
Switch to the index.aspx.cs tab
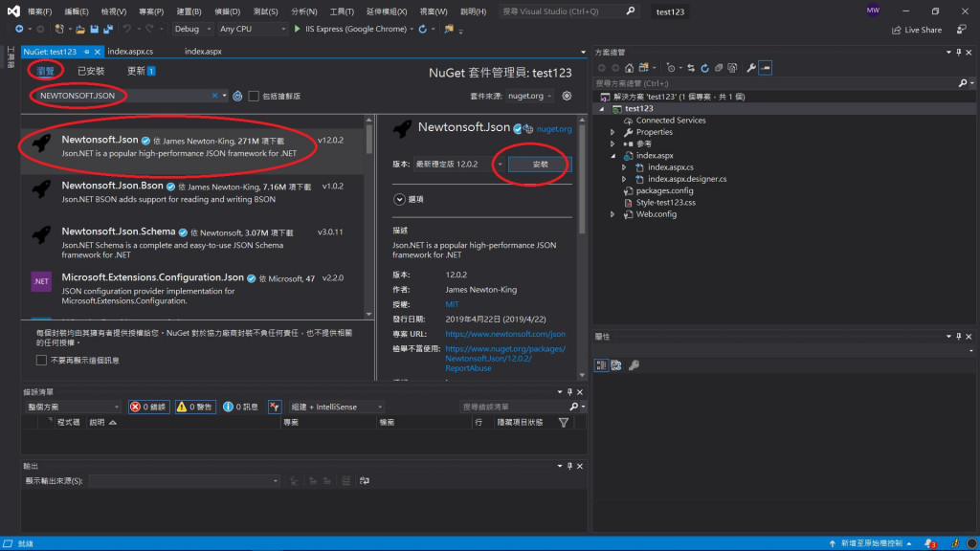pyautogui.click(x=130, y=52)
